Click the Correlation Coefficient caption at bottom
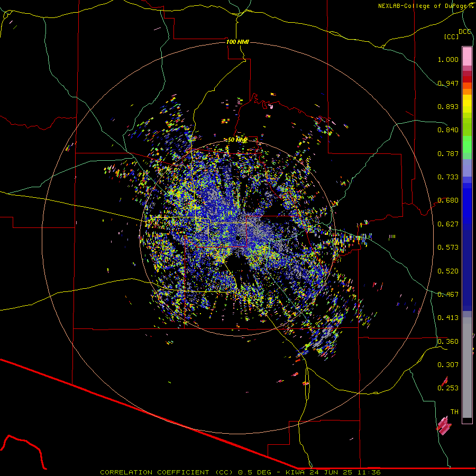The width and height of the screenshot is (476, 476). click(x=240, y=472)
